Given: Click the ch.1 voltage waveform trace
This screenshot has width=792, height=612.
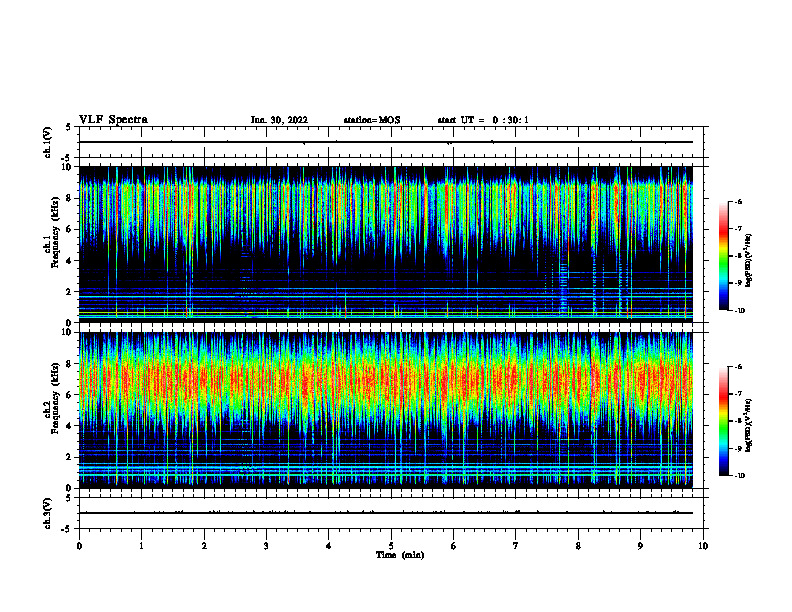Looking at the screenshot, I should [386, 142].
